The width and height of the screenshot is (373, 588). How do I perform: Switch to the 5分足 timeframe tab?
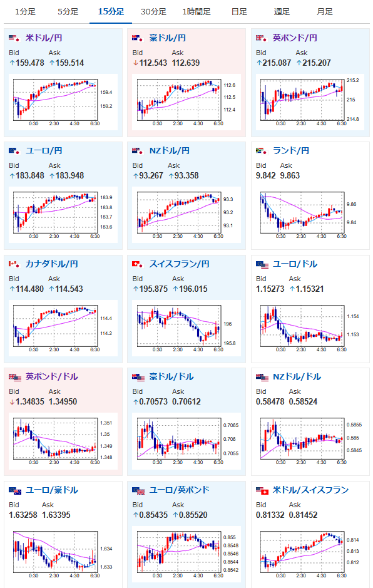pyautogui.click(x=68, y=12)
